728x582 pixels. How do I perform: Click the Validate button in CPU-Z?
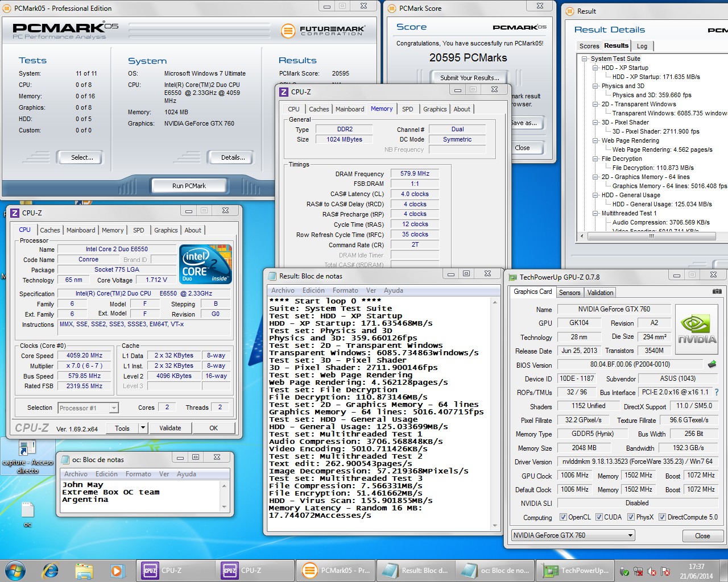pyautogui.click(x=170, y=428)
